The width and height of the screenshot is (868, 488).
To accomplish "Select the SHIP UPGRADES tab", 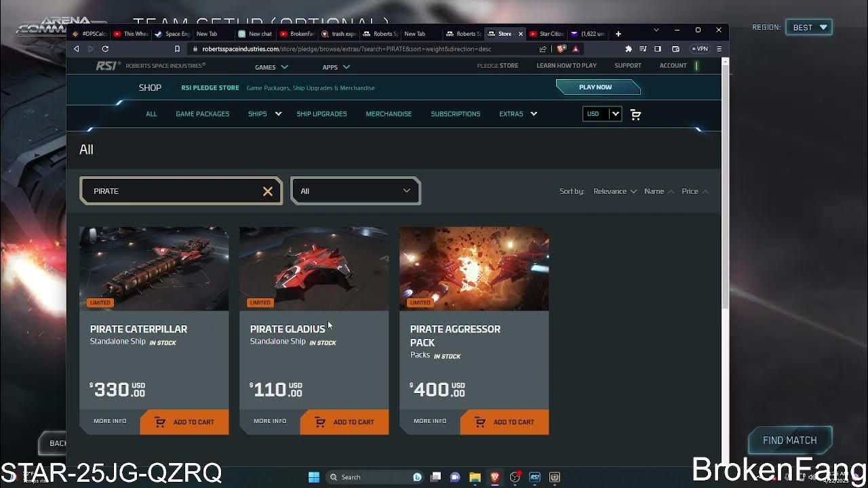I will click(321, 114).
